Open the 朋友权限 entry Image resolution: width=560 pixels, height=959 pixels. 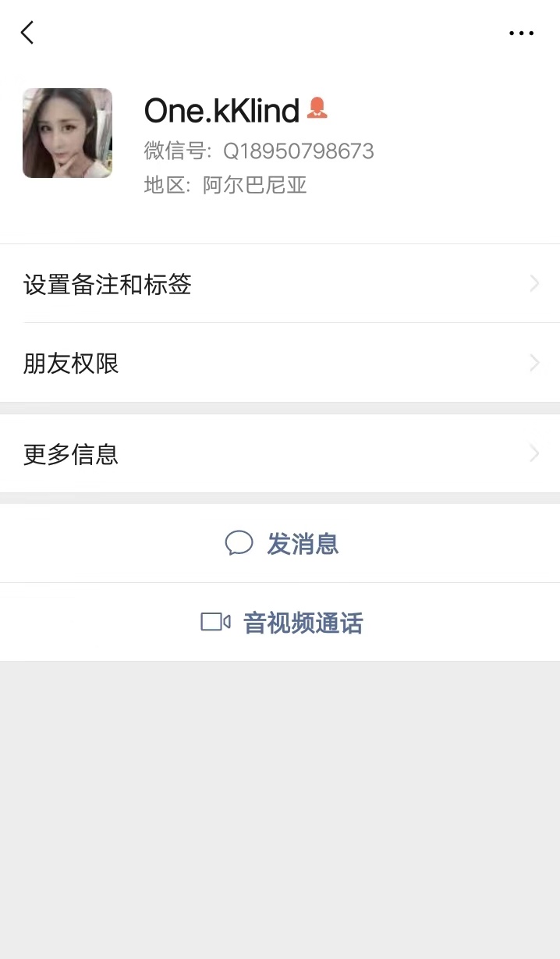click(280, 363)
